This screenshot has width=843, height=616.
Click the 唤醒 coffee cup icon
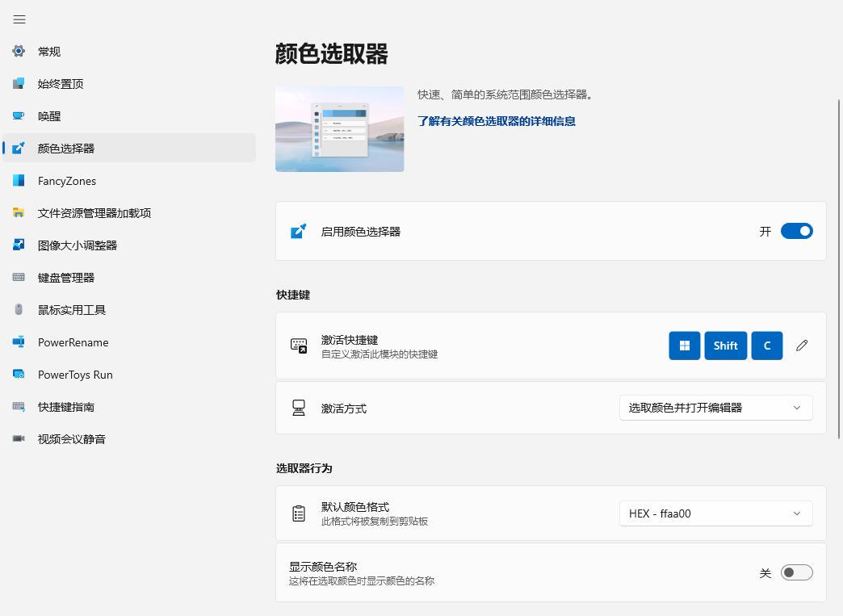19,115
